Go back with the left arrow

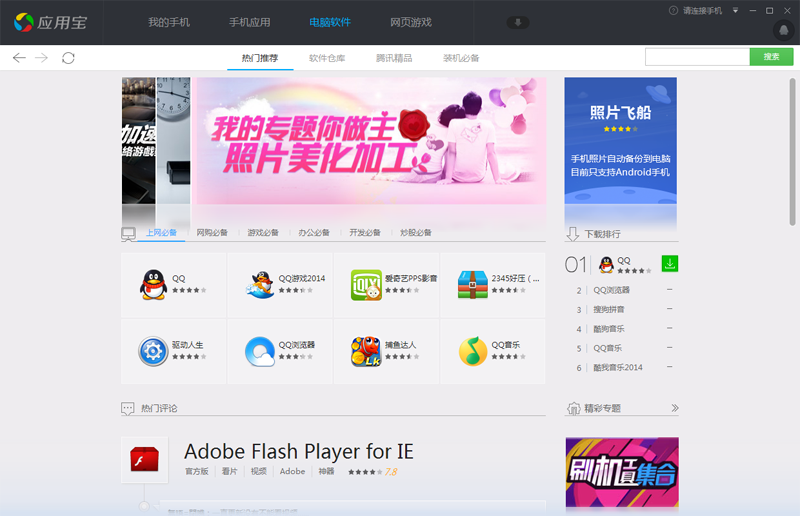point(19,58)
